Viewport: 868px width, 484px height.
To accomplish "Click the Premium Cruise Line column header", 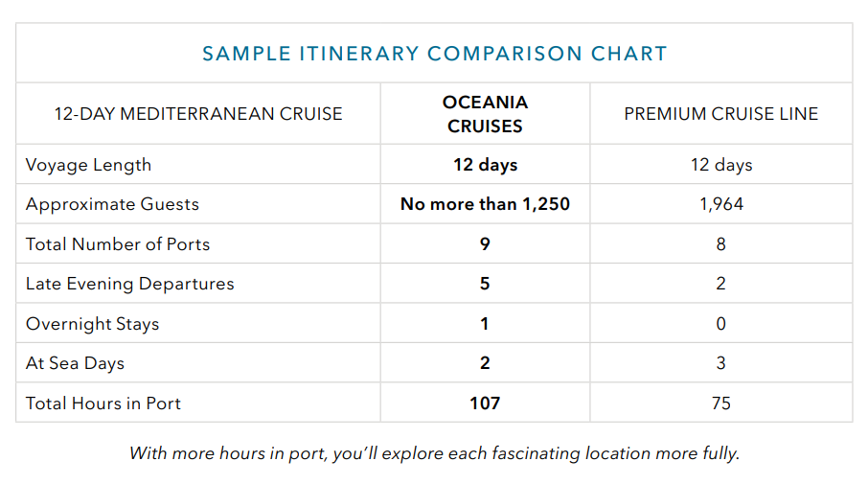I will click(720, 114).
